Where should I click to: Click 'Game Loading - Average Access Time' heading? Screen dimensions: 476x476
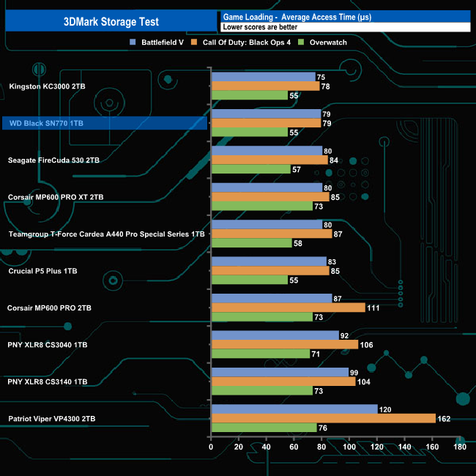coord(297,17)
